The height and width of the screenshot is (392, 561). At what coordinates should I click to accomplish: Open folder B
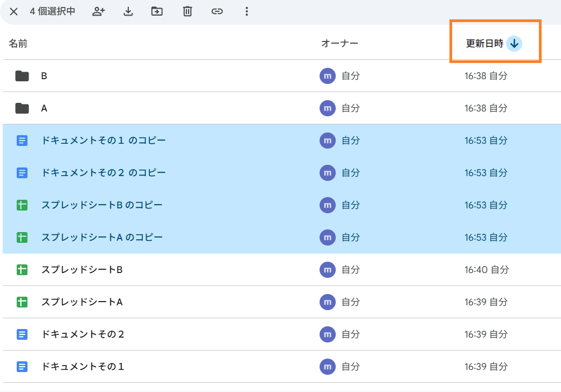pos(44,76)
